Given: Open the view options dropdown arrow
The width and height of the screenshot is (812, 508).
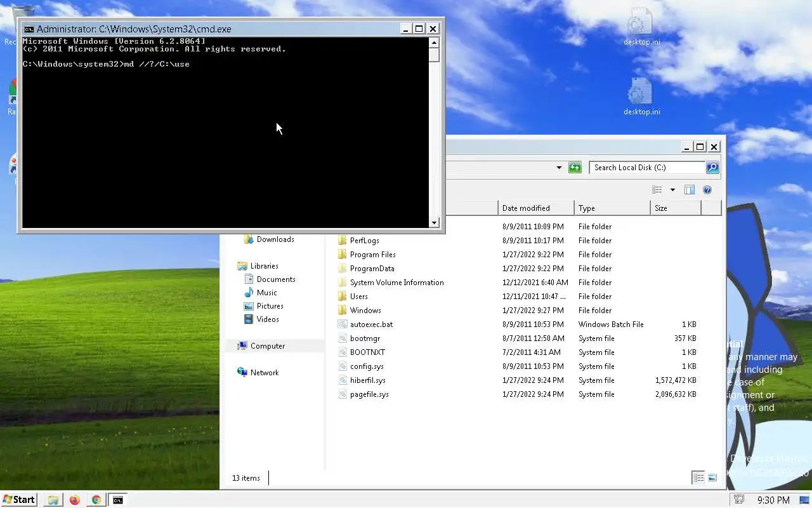Looking at the screenshot, I should pyautogui.click(x=672, y=190).
